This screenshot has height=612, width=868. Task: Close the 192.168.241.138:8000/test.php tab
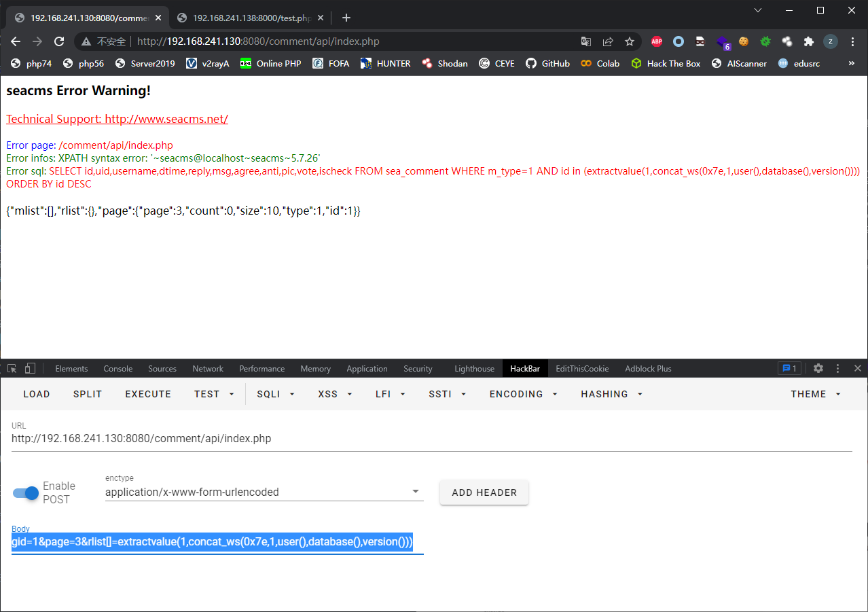pyautogui.click(x=321, y=18)
